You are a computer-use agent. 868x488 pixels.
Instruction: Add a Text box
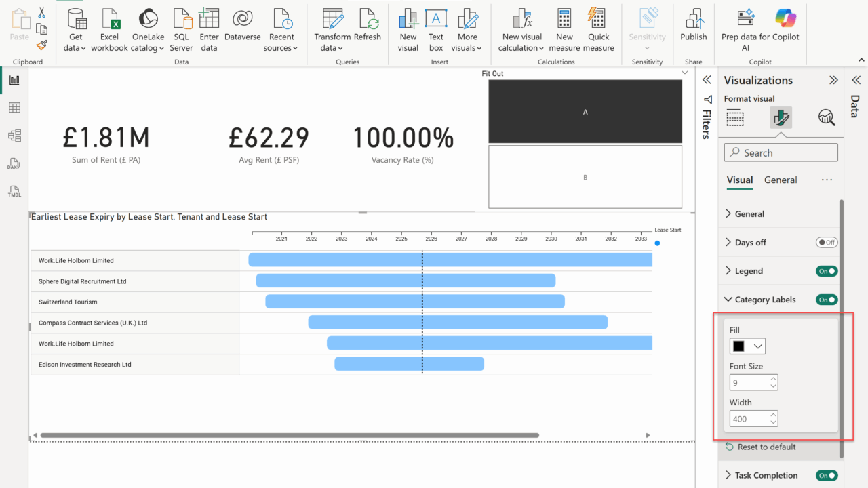[436, 30]
